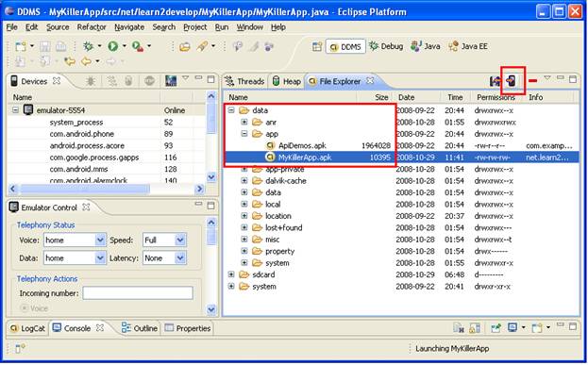
Task: Select MyKillerApp.apk in the file tree
Action: pyautogui.click(x=305, y=157)
